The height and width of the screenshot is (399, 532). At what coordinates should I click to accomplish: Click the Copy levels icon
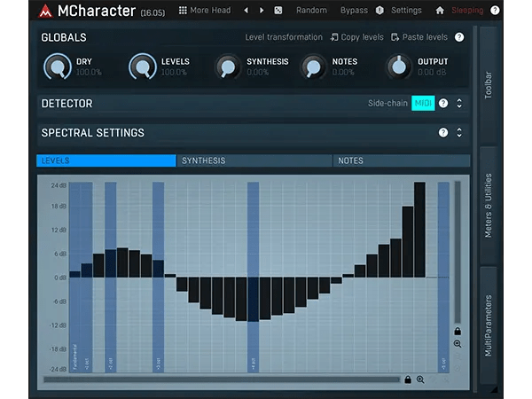click(334, 37)
